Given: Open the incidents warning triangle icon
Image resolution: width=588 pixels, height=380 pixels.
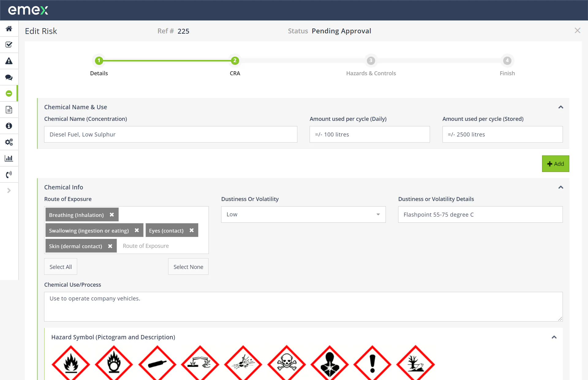Looking at the screenshot, I should (9, 61).
